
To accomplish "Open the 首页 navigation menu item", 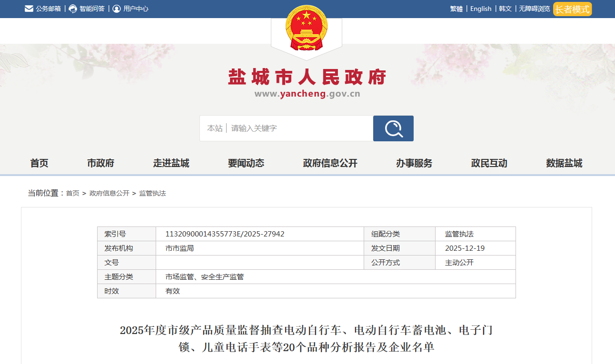I will (39, 163).
